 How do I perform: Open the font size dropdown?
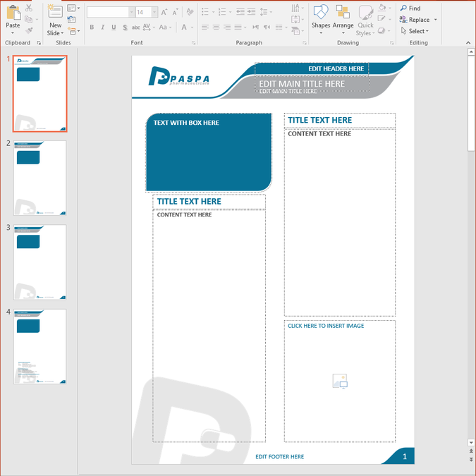click(x=152, y=12)
